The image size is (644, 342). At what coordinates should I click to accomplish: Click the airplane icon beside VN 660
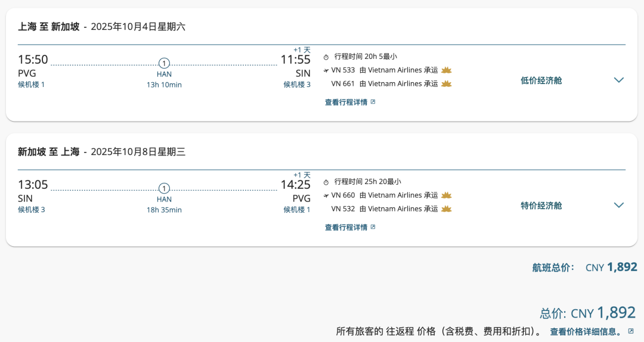pos(326,196)
